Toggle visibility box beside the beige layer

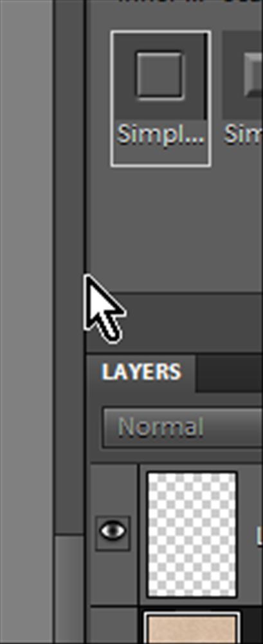(114, 626)
